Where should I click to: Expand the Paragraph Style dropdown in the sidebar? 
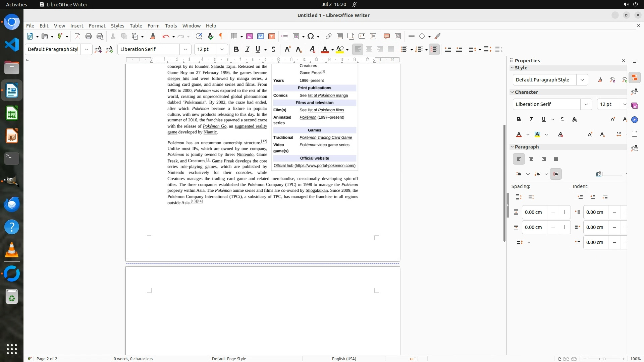(x=582, y=80)
